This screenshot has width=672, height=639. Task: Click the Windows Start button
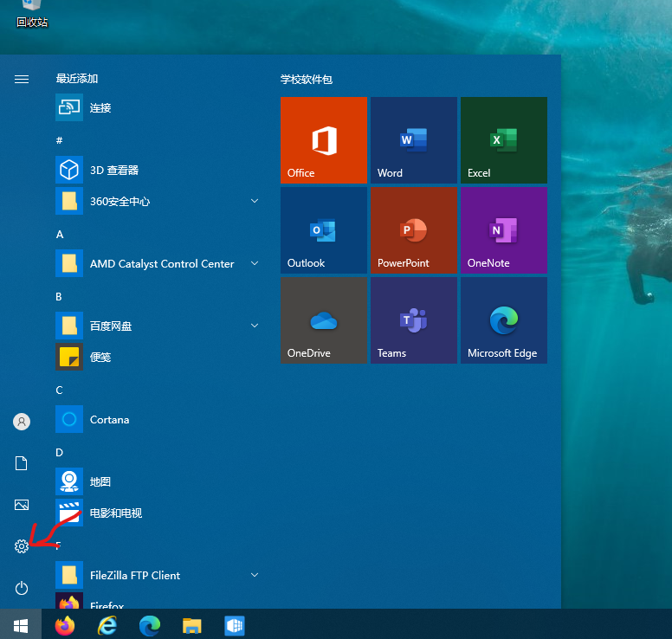click(x=21, y=626)
